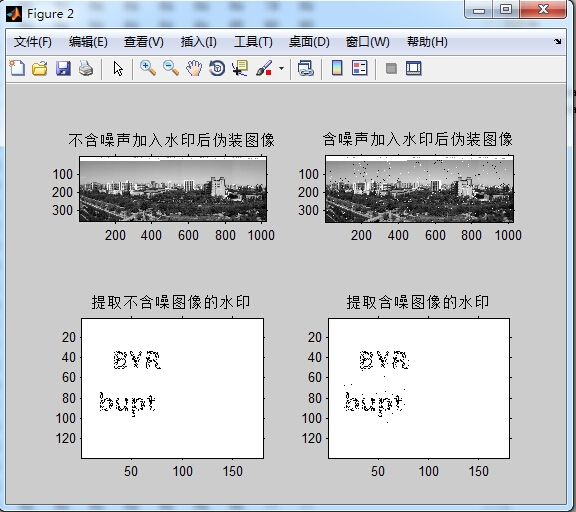The image size is (576, 512).
Task: Close the Figure 2 window
Action: coord(543,10)
